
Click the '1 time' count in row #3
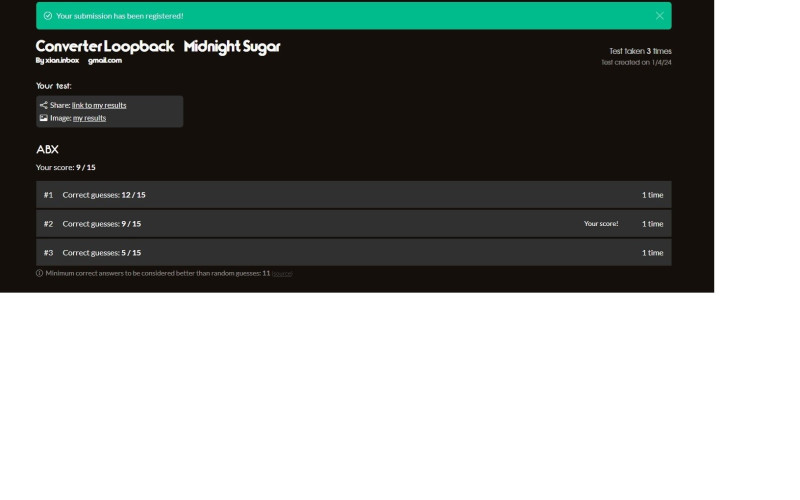[653, 253]
